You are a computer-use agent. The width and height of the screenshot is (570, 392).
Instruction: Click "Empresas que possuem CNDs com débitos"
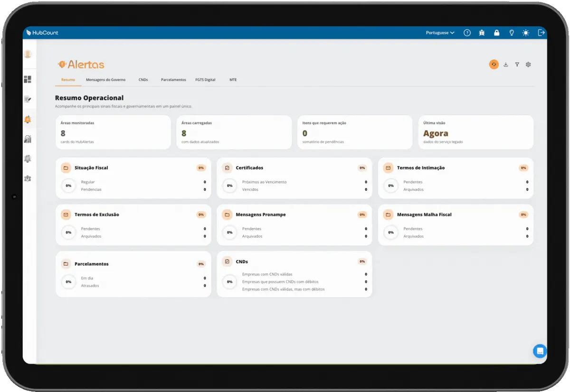(304, 281)
